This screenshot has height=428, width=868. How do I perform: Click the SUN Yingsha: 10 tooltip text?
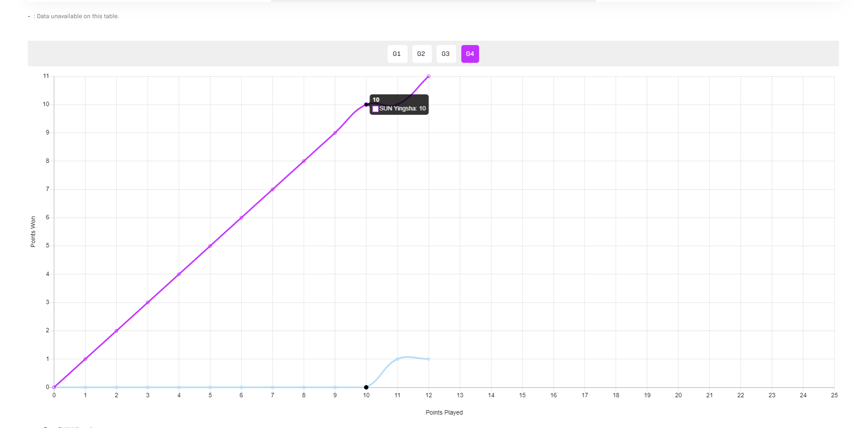tap(402, 109)
